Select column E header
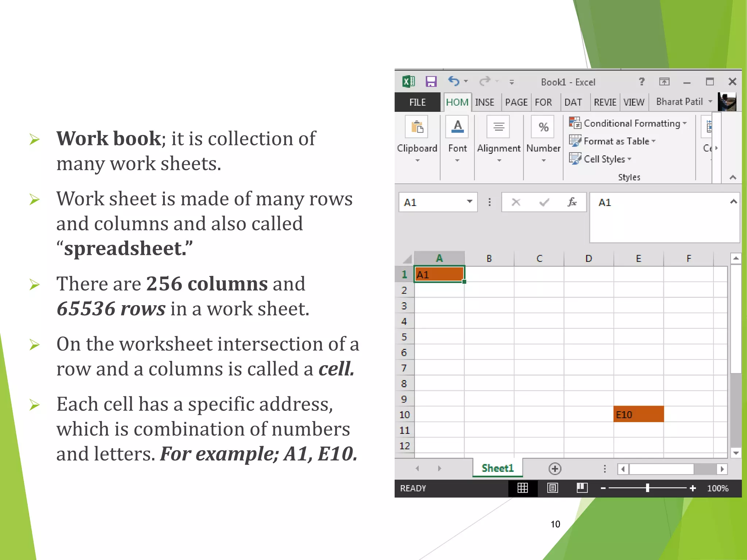Image resolution: width=747 pixels, height=560 pixels. coord(638,258)
